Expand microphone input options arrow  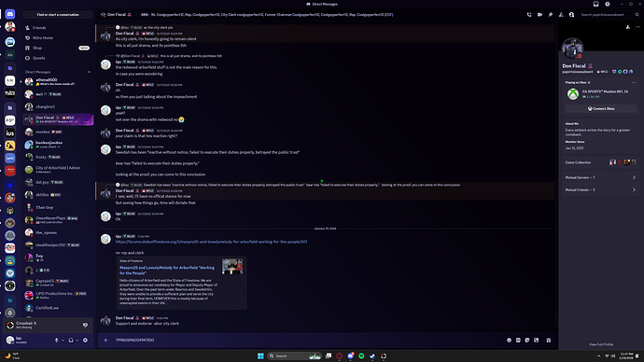point(63,341)
